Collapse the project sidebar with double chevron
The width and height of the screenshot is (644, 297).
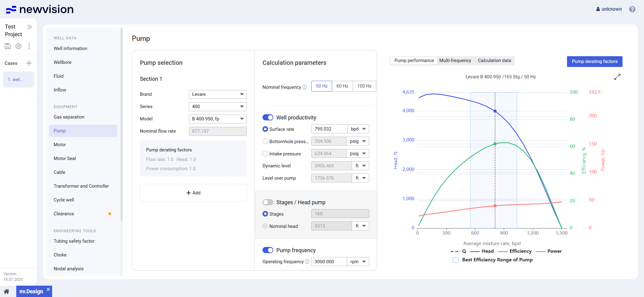pos(29,27)
